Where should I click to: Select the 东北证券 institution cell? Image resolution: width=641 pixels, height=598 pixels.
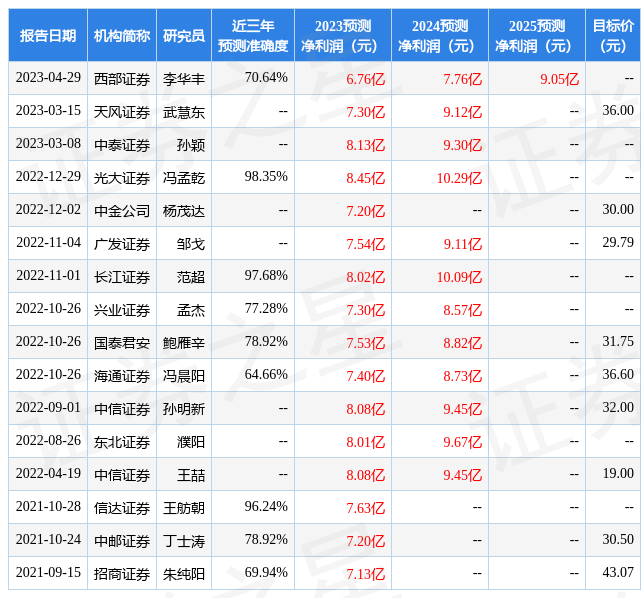122,442
